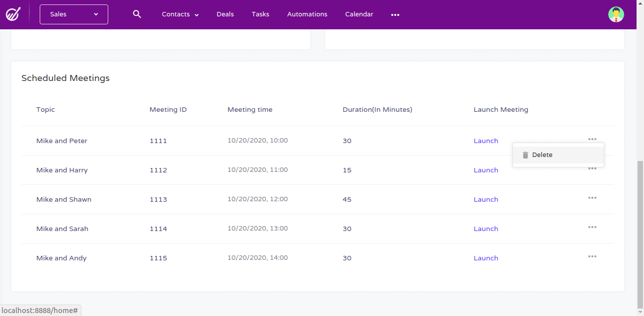Click the 10/20/2020, 13:00 meeting time

[x=258, y=229]
